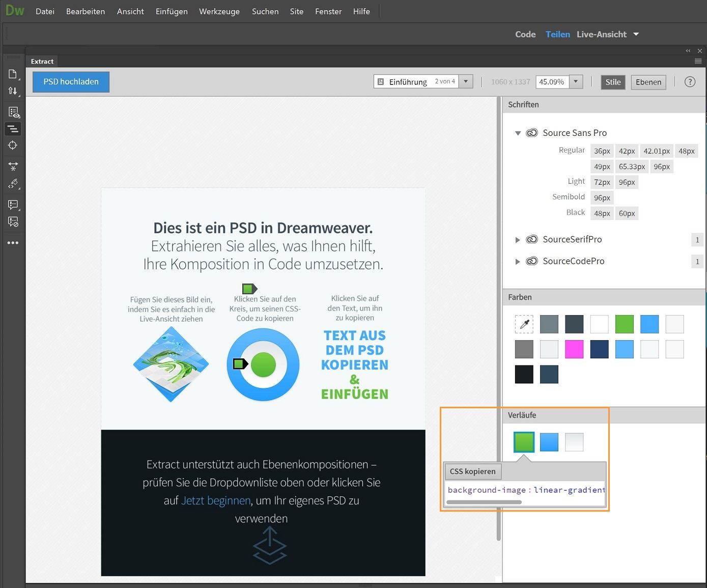Click the comp icon beside Einführung
707x588 pixels.
pos(380,81)
